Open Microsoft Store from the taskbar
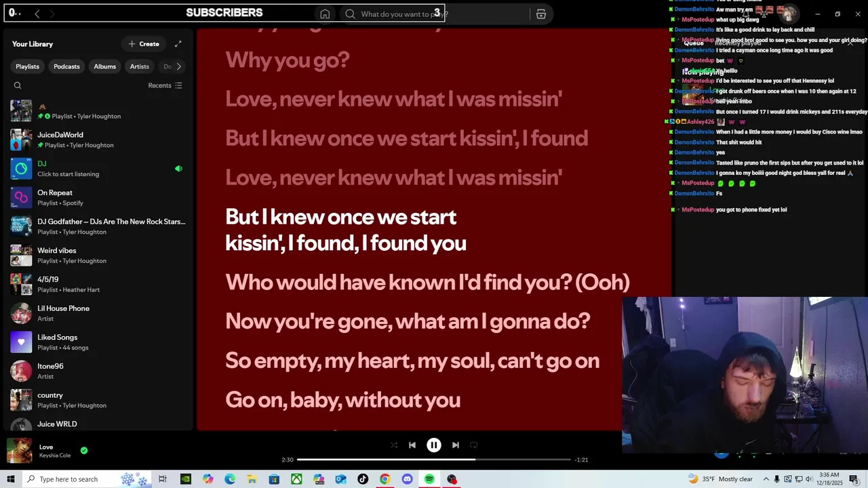868x488 pixels. [274, 479]
